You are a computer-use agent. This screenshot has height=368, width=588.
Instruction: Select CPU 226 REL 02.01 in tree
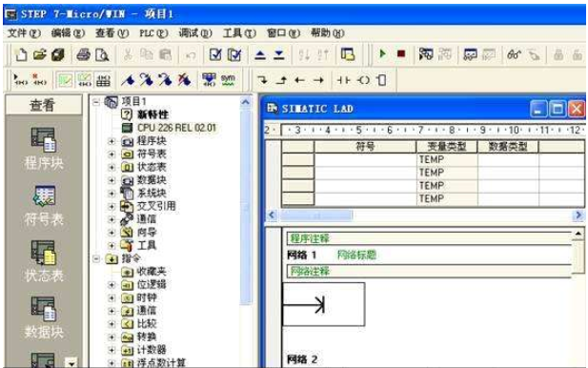pos(176,128)
